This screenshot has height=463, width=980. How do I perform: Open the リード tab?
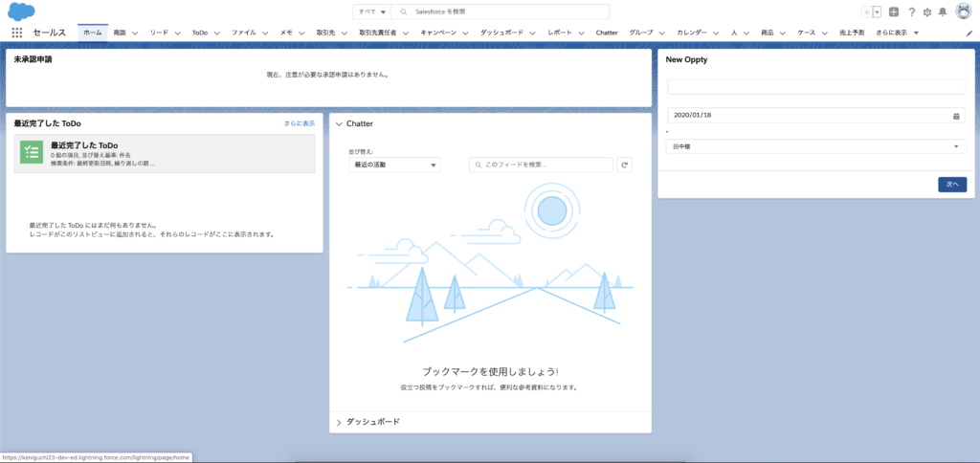pyautogui.click(x=159, y=33)
